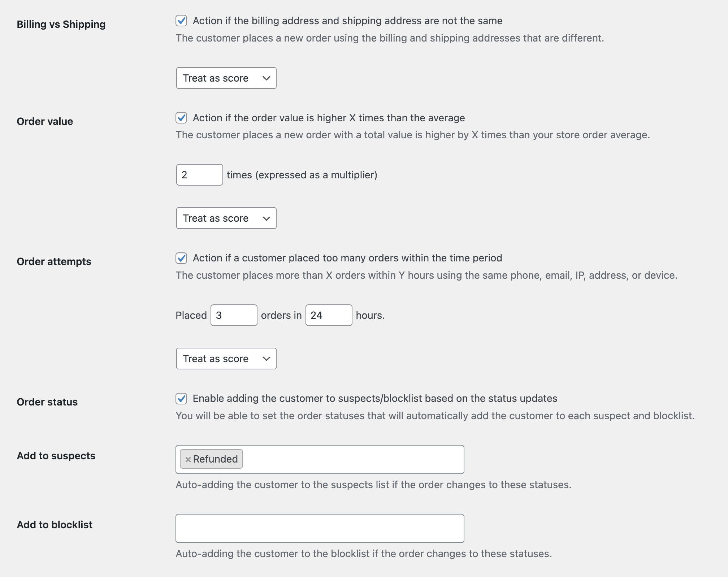Click the chevron arrow of Order attempts dropdown
The width and height of the screenshot is (728, 577).
pos(266,359)
